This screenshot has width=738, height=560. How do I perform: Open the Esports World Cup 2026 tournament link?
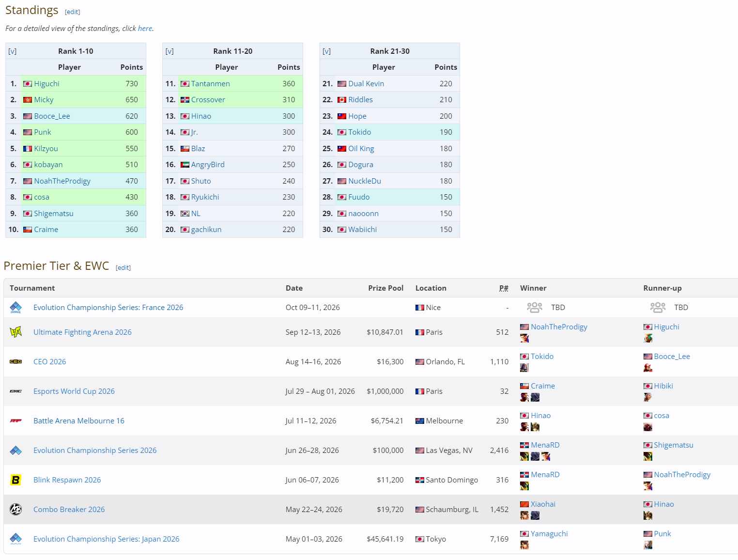coord(74,391)
